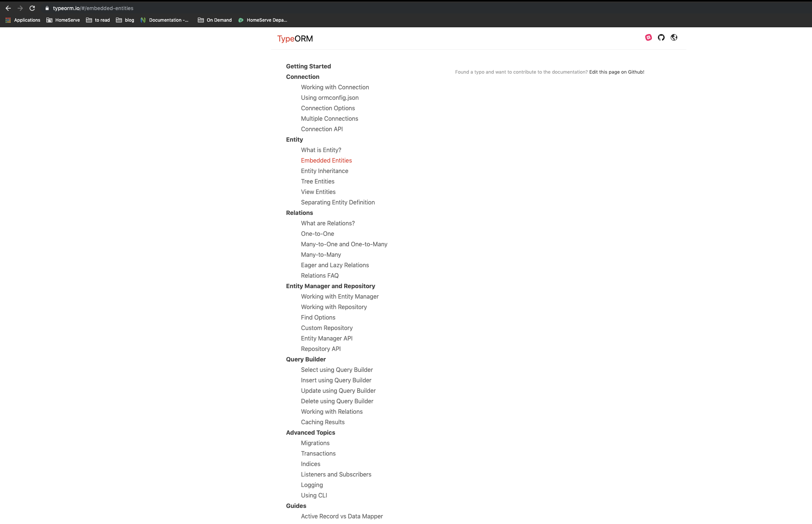This screenshot has width=812, height=524.
Task: Open the Entity section heading
Action: (294, 139)
